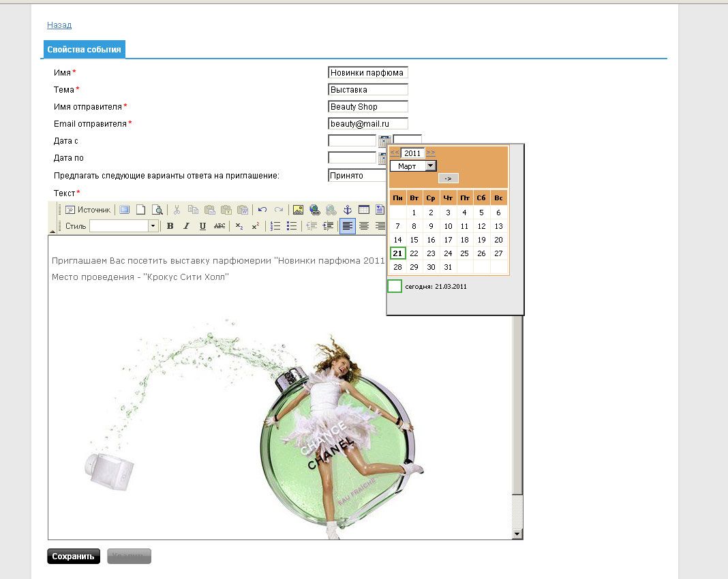
Task: Go to next year with >> link
Action: [430, 153]
